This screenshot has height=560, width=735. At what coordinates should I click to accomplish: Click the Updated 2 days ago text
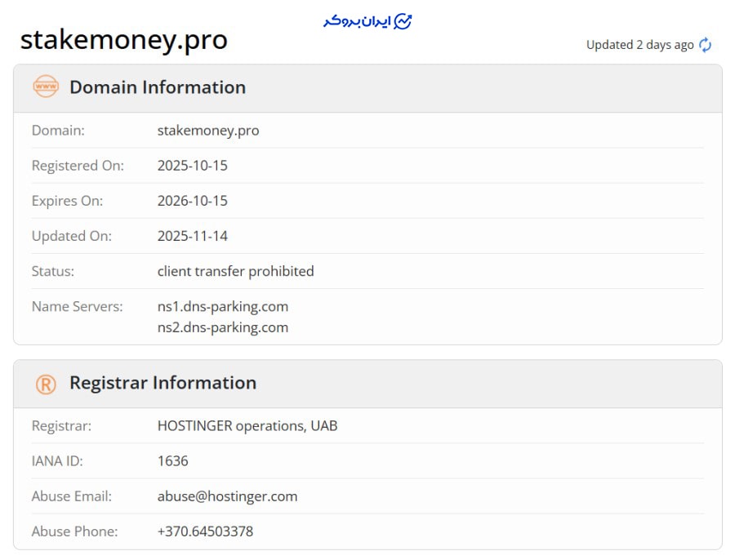coord(639,45)
